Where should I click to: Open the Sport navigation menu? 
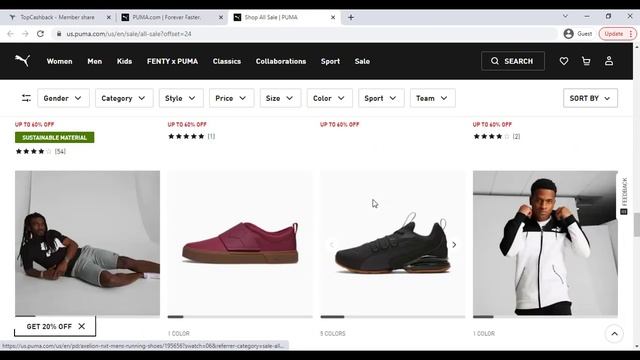(330, 61)
